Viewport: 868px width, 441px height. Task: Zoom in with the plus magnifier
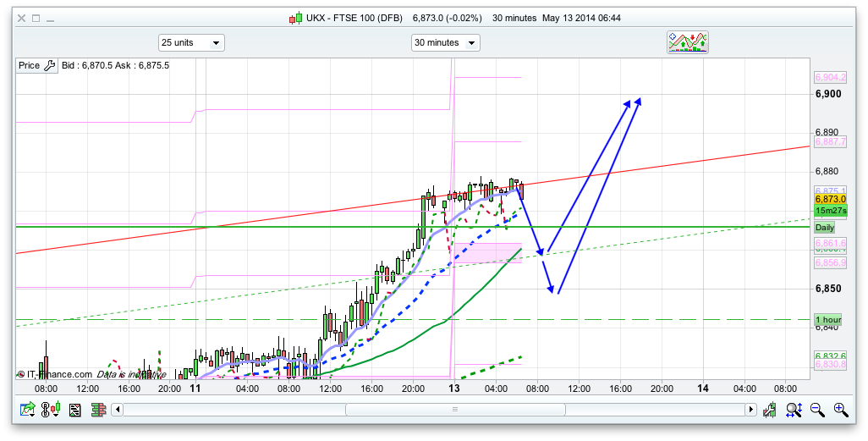(x=840, y=411)
